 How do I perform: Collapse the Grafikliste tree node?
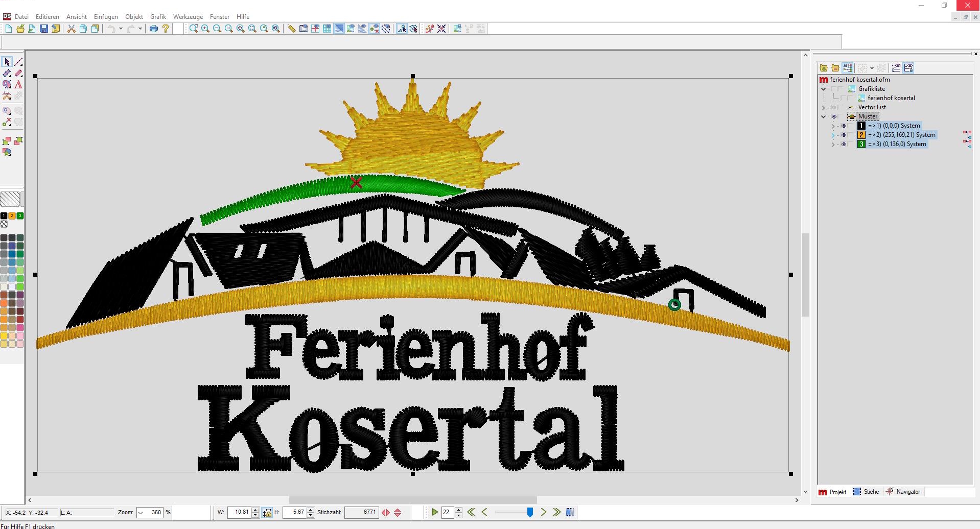pyautogui.click(x=824, y=89)
